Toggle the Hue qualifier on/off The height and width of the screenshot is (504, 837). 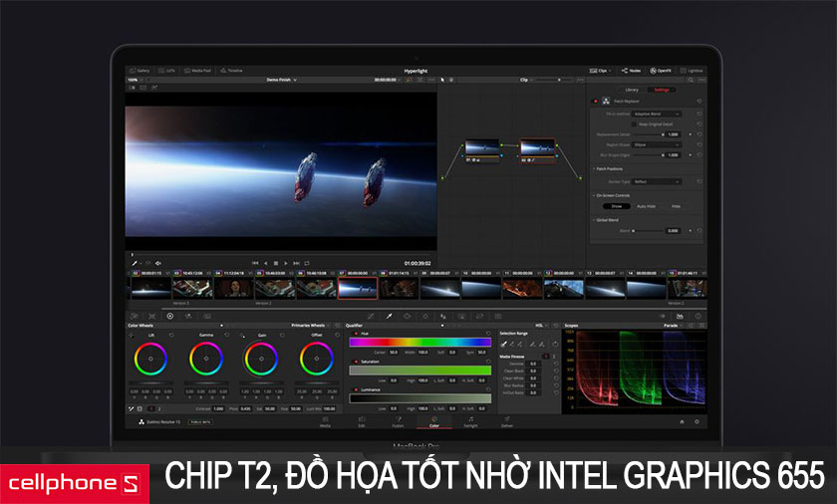coord(356,334)
